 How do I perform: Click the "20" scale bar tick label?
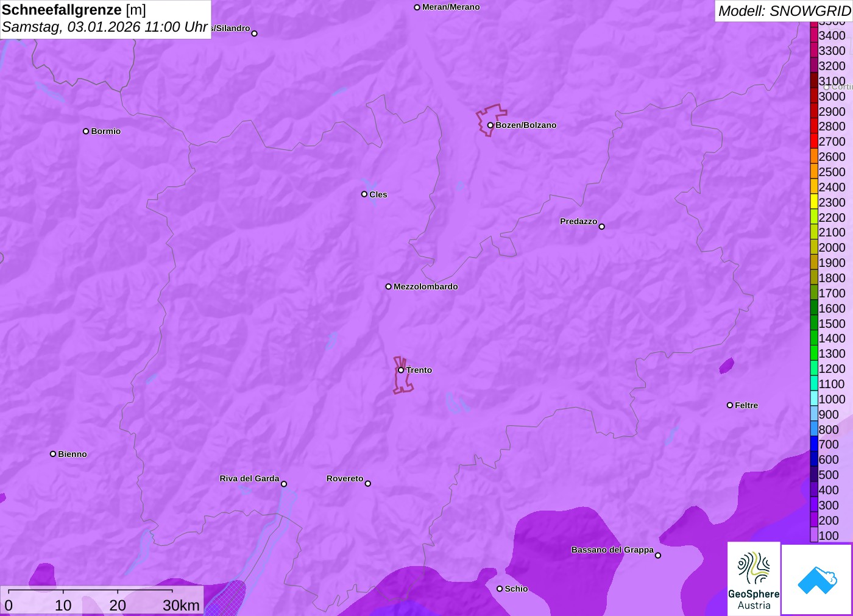click(x=118, y=605)
